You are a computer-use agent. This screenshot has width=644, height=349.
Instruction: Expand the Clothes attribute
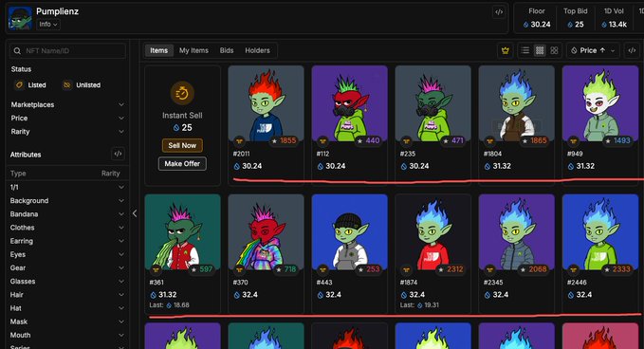[67, 228]
